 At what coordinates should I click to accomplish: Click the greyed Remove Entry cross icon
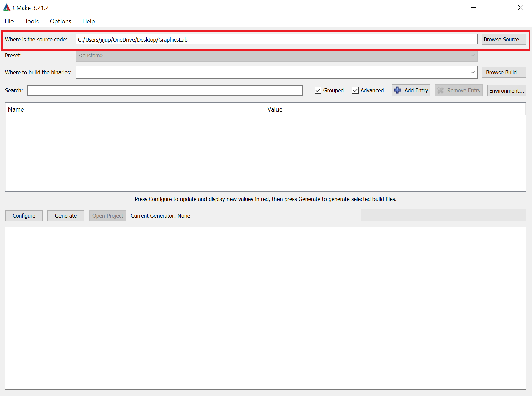pyautogui.click(x=440, y=90)
